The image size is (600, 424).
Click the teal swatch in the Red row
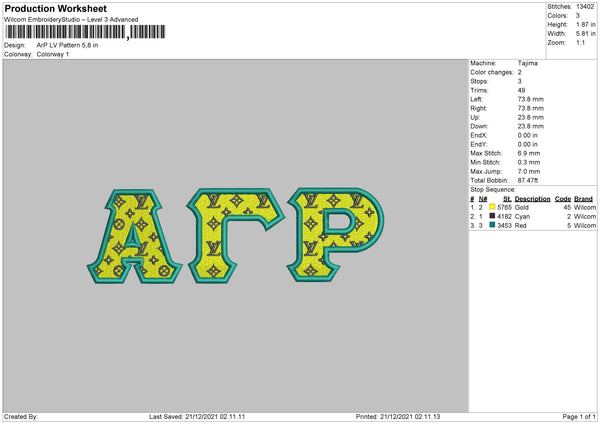click(x=492, y=225)
